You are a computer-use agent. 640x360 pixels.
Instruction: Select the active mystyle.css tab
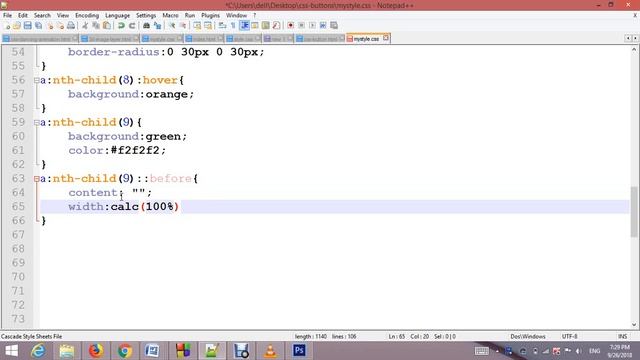pos(366,39)
